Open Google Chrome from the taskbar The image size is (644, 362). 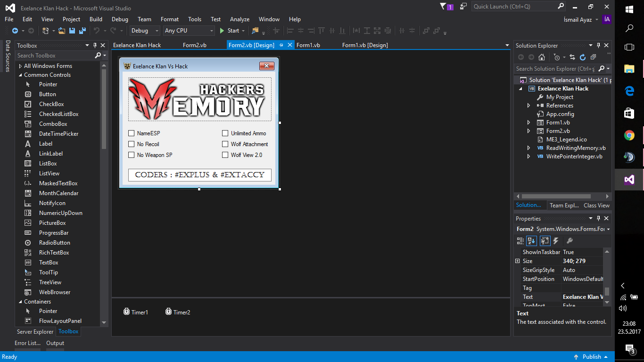click(x=629, y=135)
